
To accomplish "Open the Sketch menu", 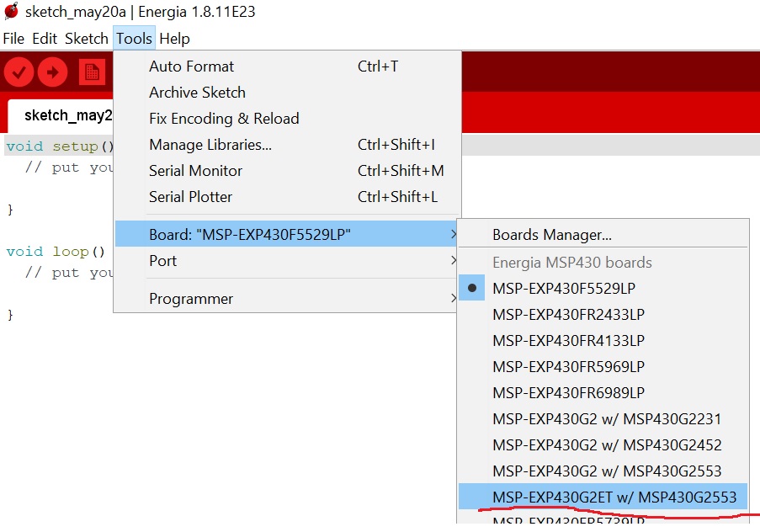I will coord(86,39).
